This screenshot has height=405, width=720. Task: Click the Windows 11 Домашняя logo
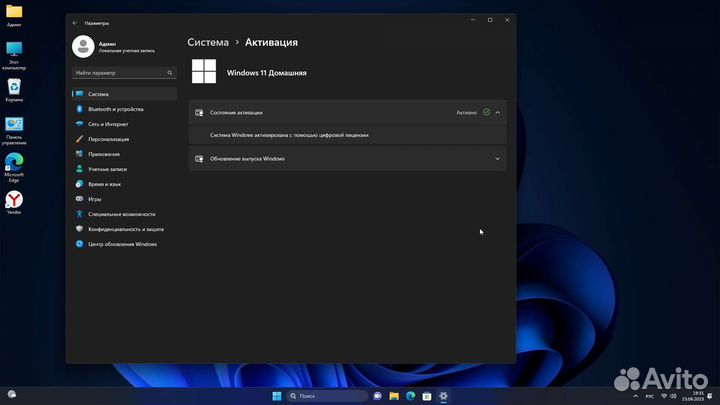pyautogui.click(x=204, y=71)
